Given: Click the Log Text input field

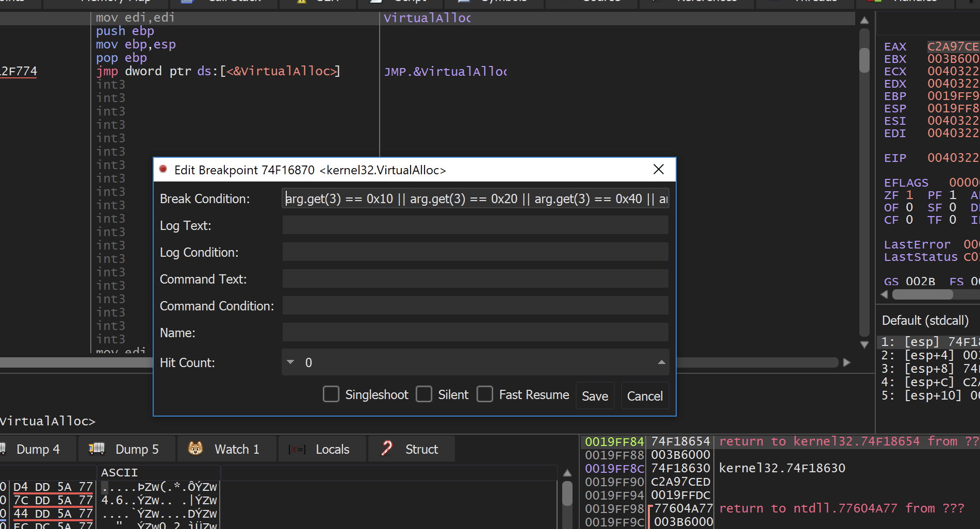Looking at the screenshot, I should 476,225.
